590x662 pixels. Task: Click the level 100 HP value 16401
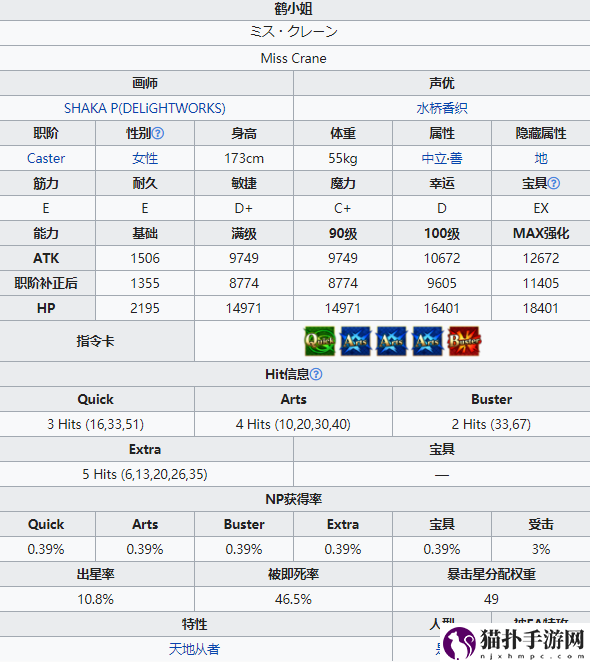pyautogui.click(x=442, y=308)
